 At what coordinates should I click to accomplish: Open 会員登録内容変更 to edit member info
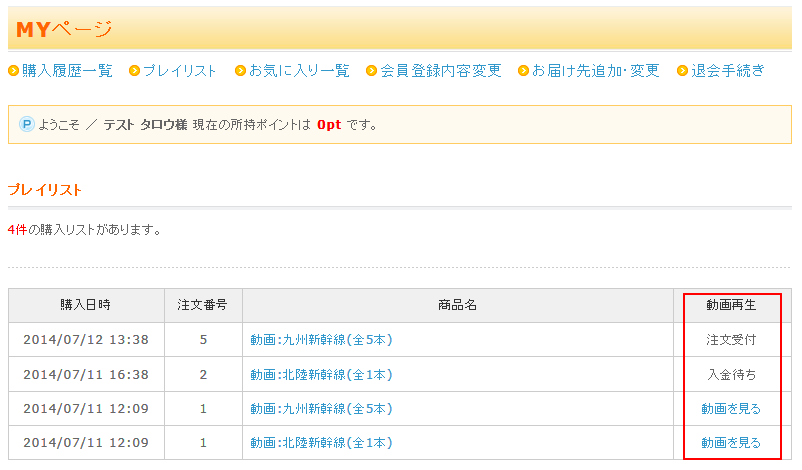tap(440, 71)
